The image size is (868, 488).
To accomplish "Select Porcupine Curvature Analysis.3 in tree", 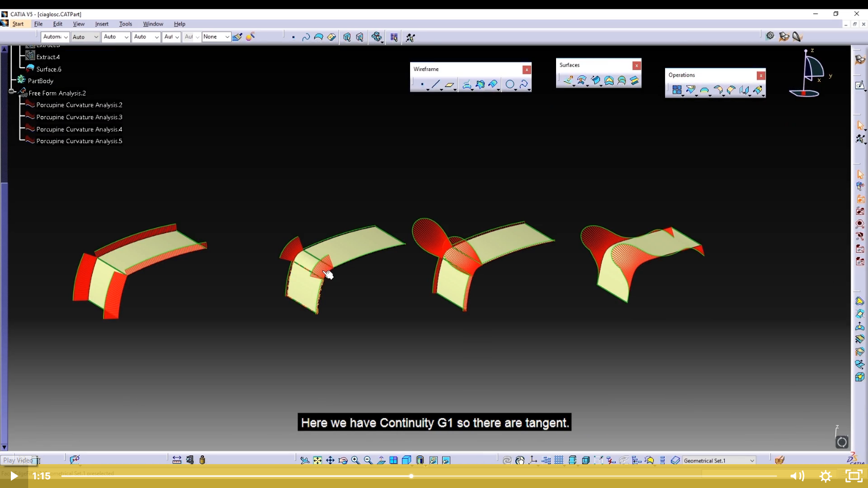I will click(x=79, y=117).
